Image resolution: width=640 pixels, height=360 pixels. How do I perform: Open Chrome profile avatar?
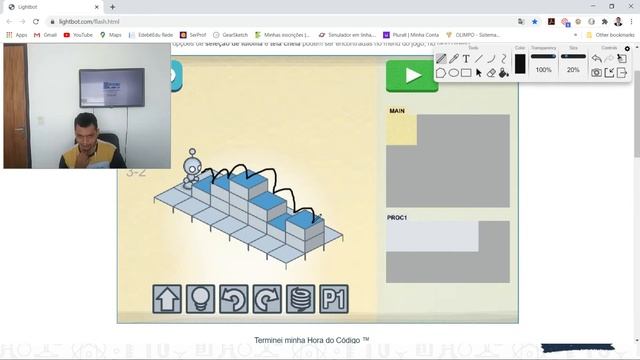(618, 22)
